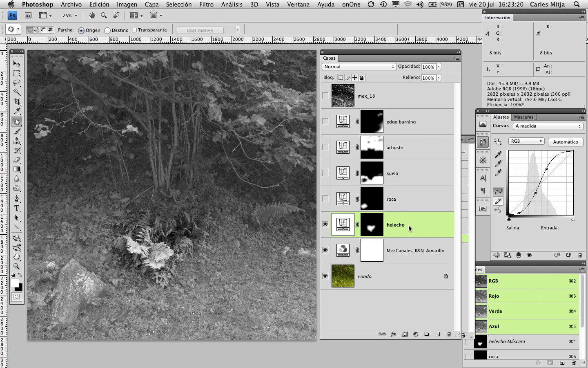The width and height of the screenshot is (588, 368).
Task: Open the Filtro menu
Action: click(x=206, y=4)
